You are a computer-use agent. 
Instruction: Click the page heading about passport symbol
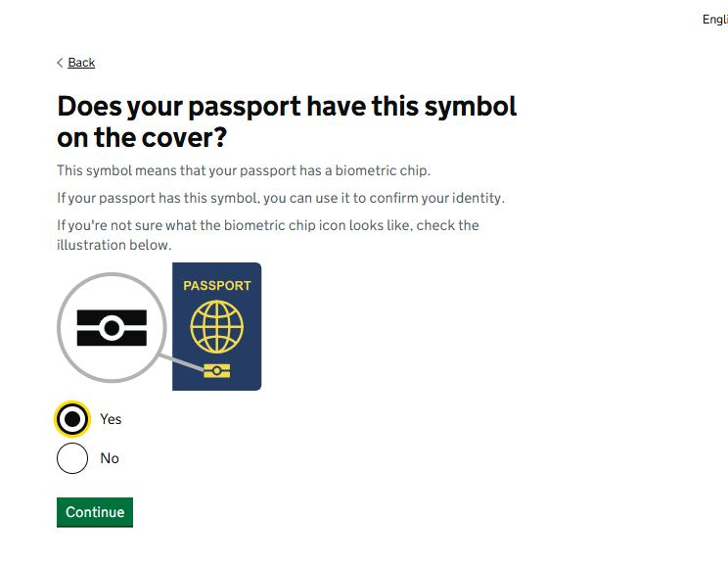[287, 121]
